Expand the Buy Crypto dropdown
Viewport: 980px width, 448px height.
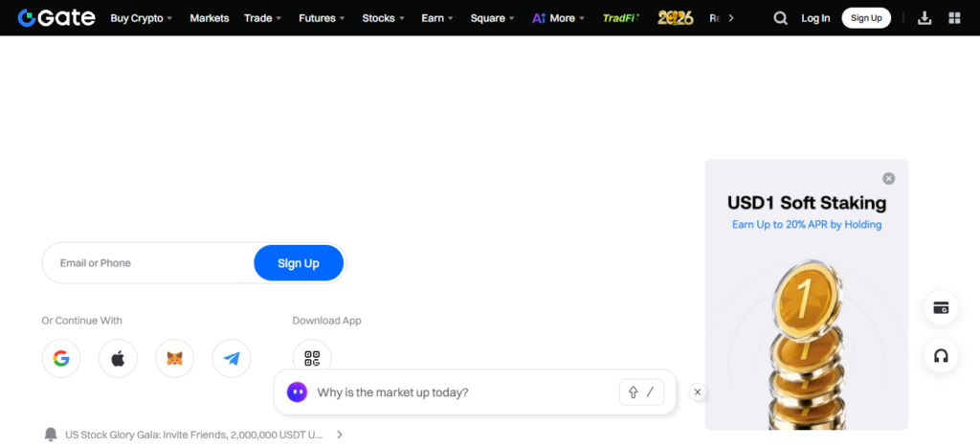click(x=141, y=18)
